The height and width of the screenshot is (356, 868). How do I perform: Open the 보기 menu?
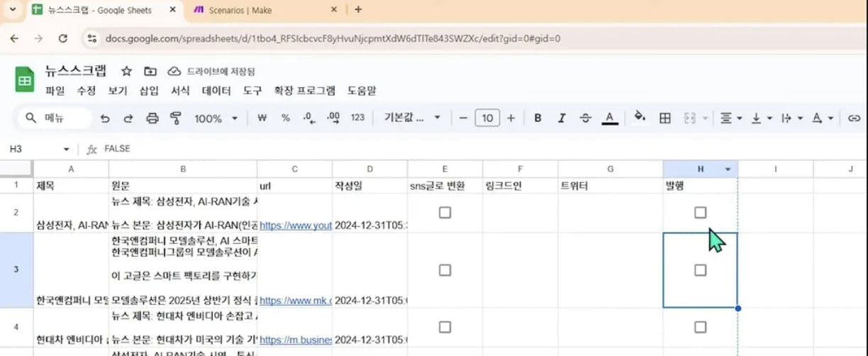(x=118, y=91)
